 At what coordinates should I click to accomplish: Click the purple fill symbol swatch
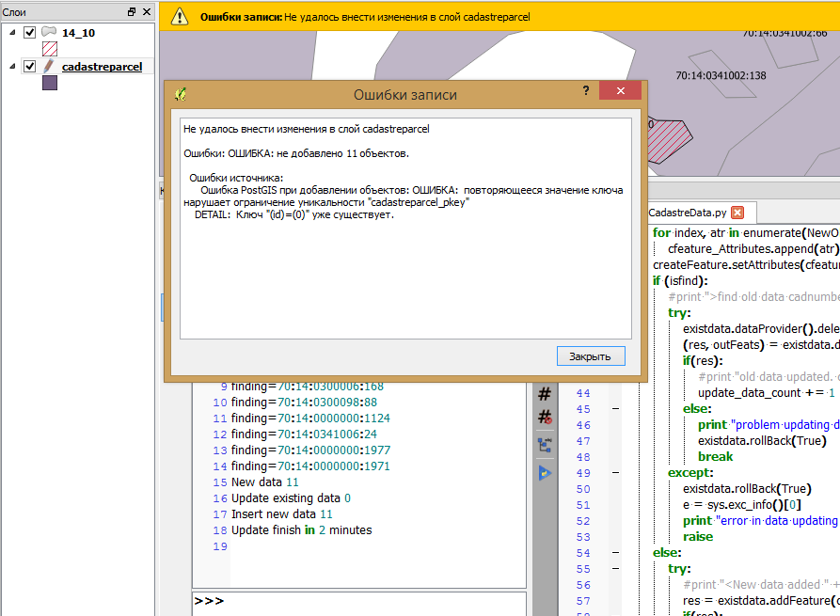[50, 84]
